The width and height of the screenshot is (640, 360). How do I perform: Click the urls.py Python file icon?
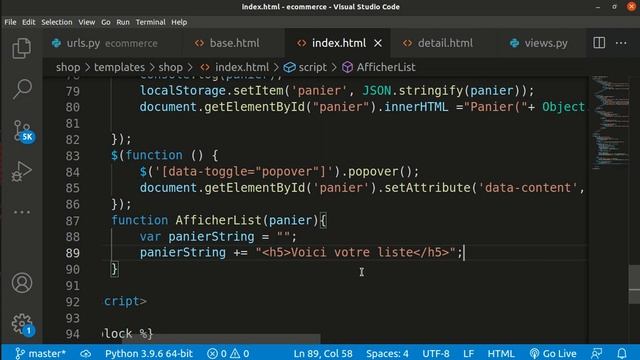56,43
